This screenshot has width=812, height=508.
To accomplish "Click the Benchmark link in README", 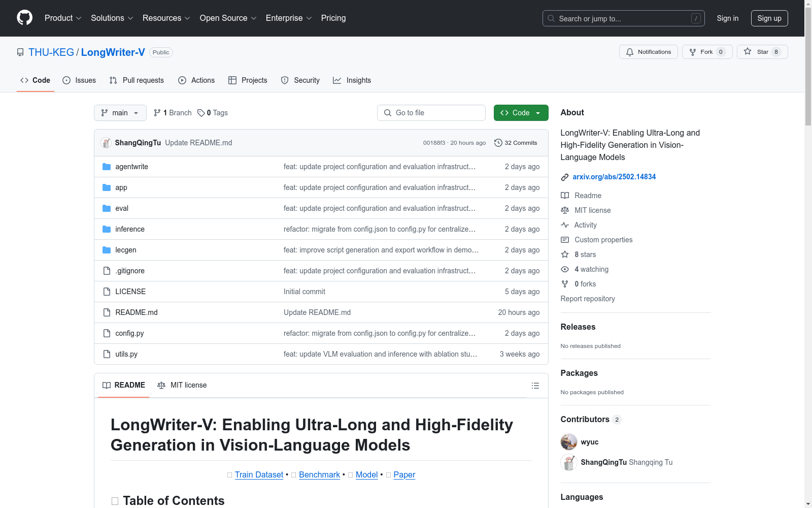I will point(319,474).
